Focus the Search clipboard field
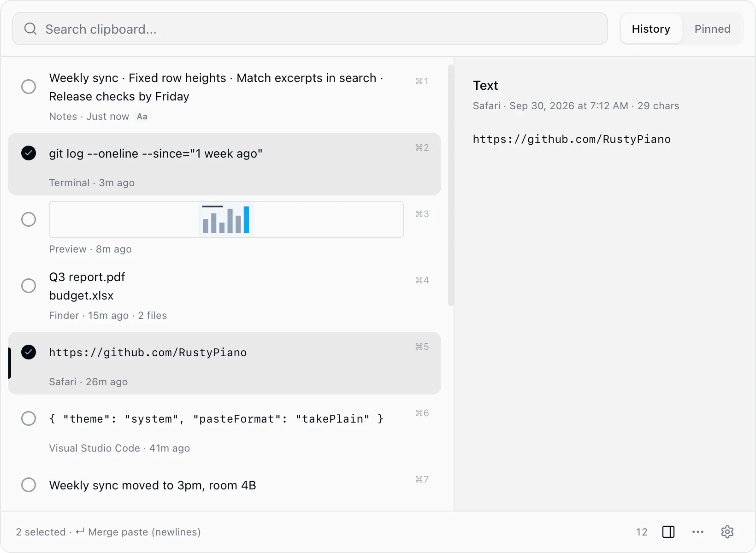This screenshot has height=553, width=756. [310, 29]
